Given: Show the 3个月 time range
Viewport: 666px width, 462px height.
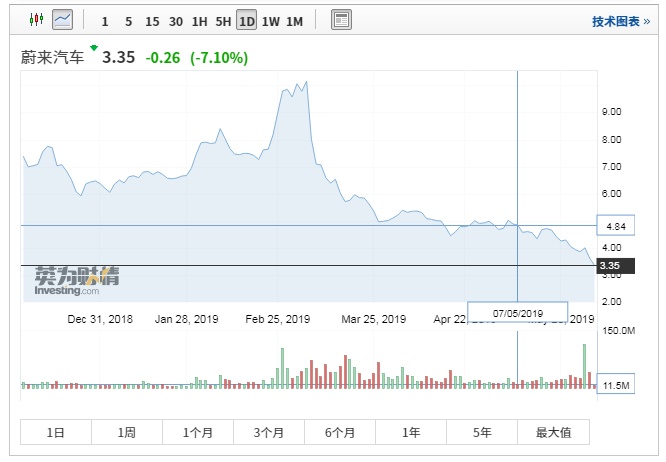Looking at the screenshot, I should [269, 432].
